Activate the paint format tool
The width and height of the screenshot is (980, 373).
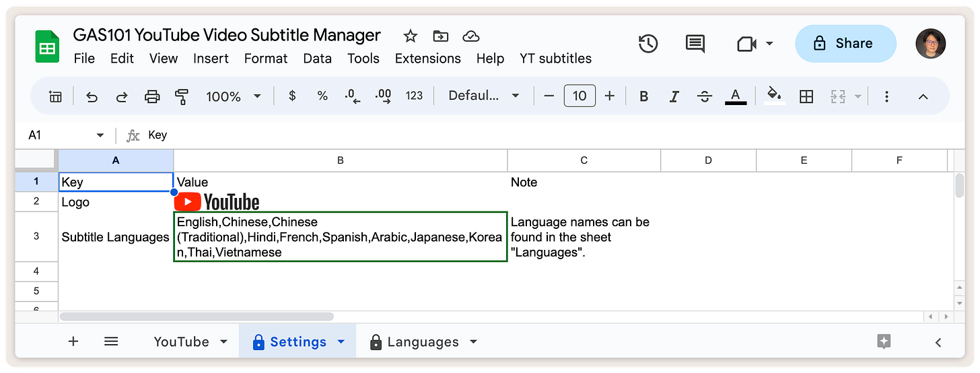(182, 96)
